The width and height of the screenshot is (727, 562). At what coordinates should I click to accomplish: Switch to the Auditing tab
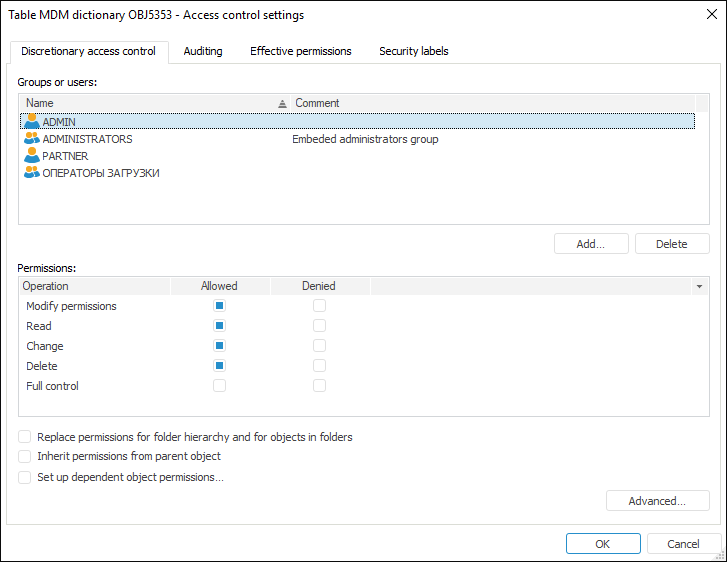[x=203, y=51]
